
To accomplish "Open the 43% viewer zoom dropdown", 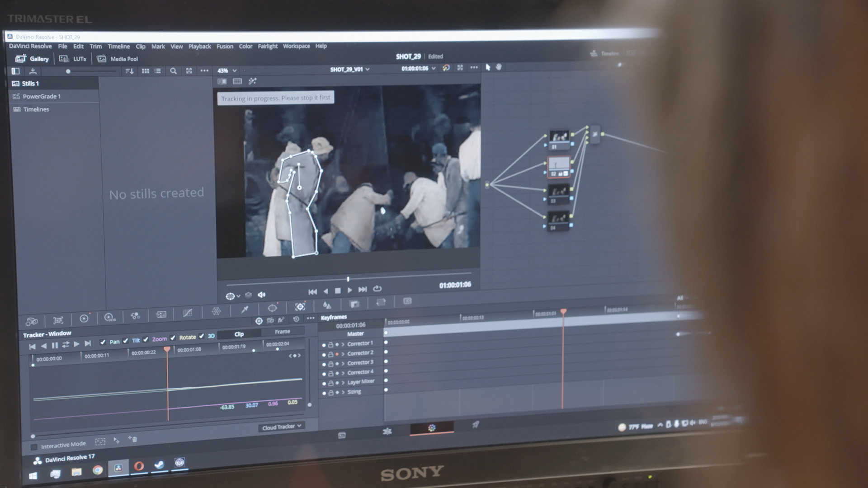I will pos(227,70).
